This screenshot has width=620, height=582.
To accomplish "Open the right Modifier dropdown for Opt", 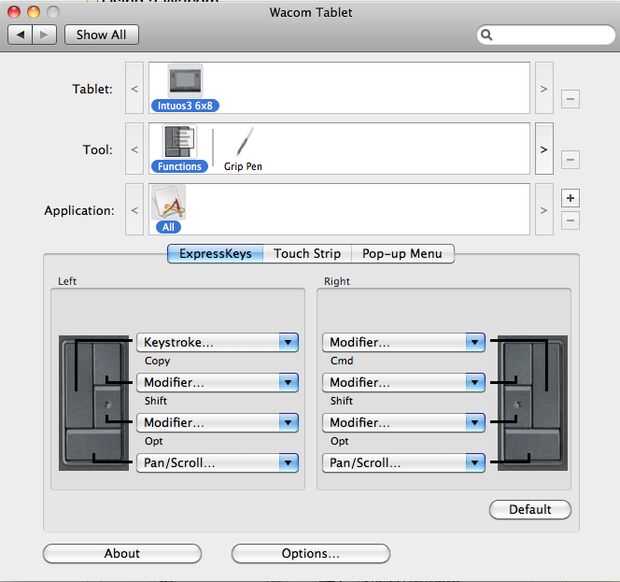I will 404,423.
